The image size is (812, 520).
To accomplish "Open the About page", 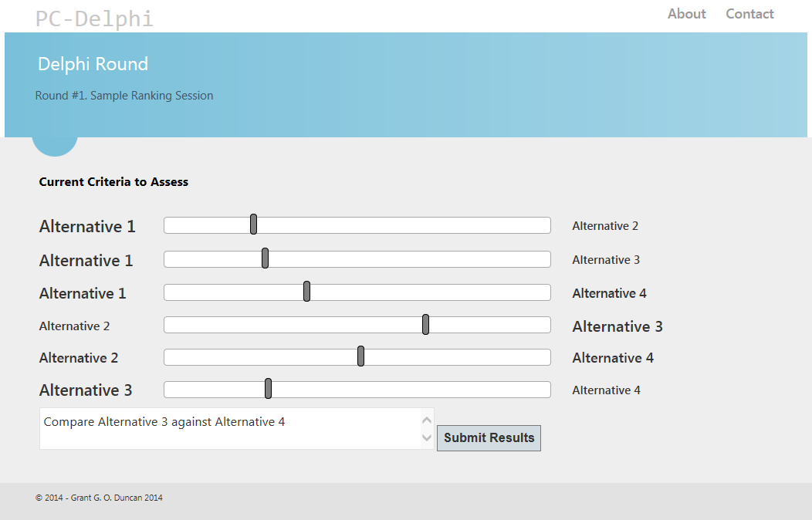I will [685, 13].
